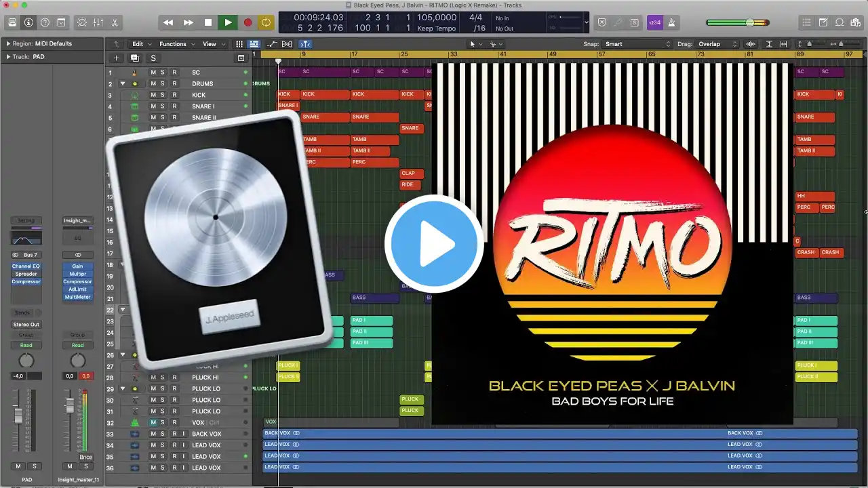
Task: Toggle vertical auto zoom icon
Action: [770, 44]
